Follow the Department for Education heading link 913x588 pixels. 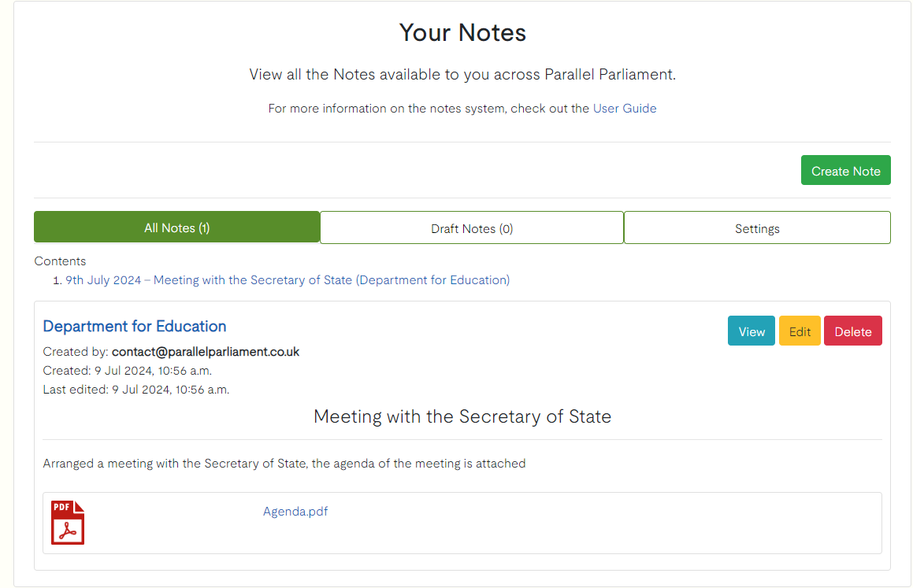135,326
